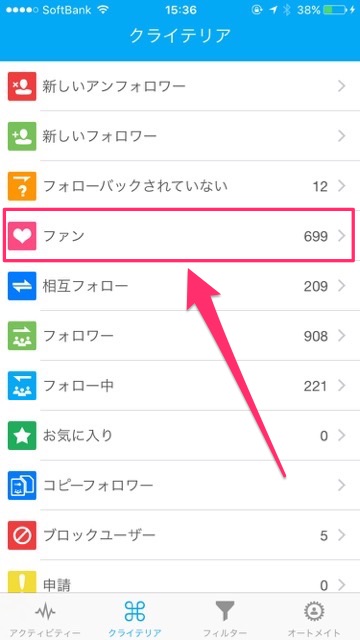Open the 相互フォロー count 209

pos(316,287)
